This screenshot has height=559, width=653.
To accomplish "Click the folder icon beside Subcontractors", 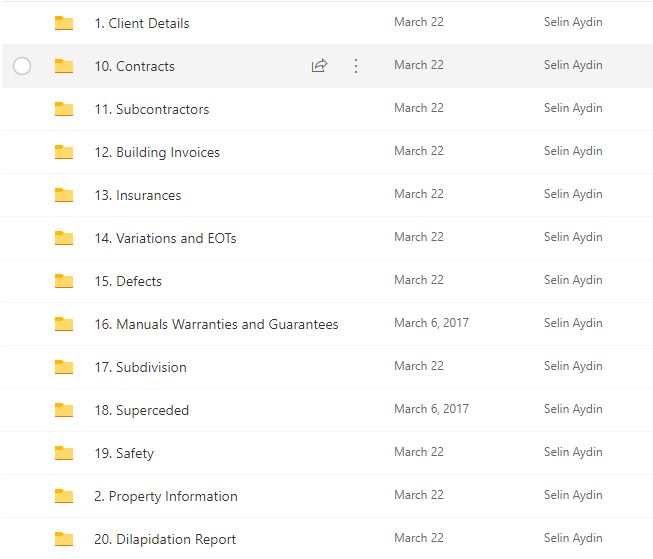I will pyautogui.click(x=64, y=109).
